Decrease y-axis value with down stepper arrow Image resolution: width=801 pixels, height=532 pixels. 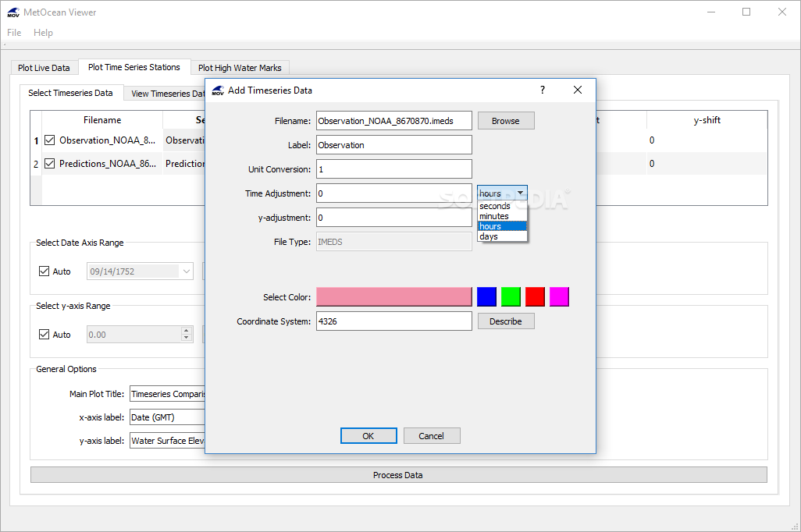coord(187,338)
